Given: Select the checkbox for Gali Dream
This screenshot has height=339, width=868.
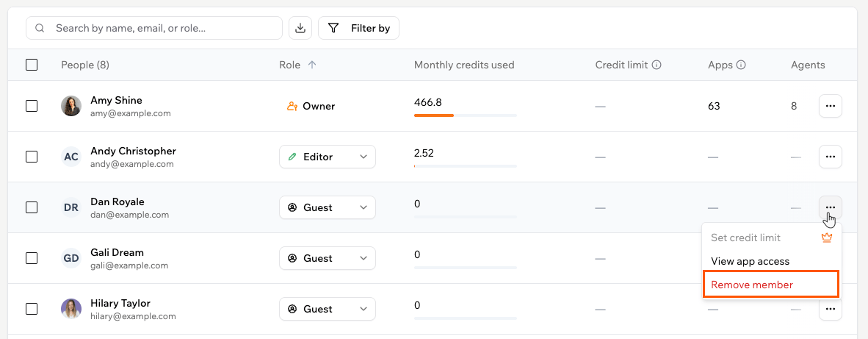Looking at the screenshot, I should pos(32,258).
